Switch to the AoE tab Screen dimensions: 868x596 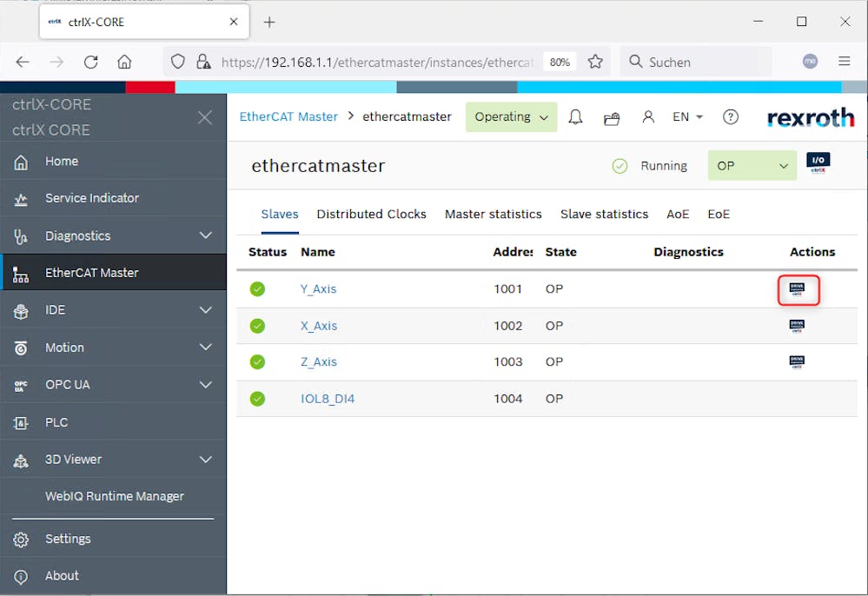(678, 215)
